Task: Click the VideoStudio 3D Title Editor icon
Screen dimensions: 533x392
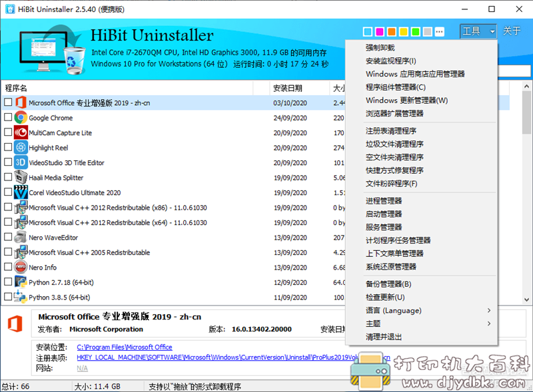Action: (21, 162)
